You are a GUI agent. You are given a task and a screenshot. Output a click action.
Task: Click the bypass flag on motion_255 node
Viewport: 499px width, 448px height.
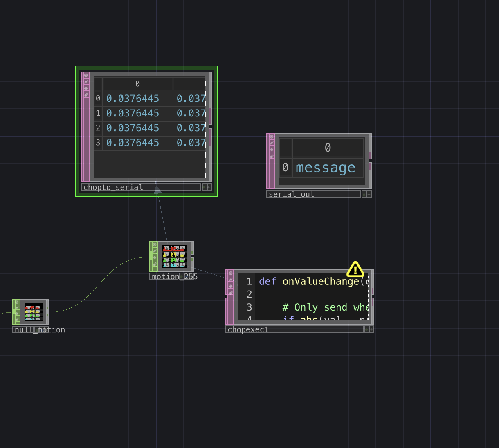tap(155, 251)
